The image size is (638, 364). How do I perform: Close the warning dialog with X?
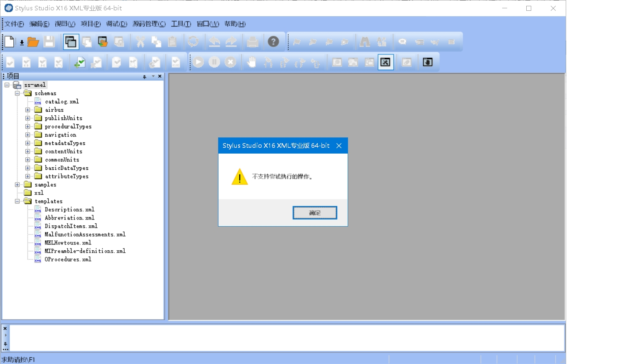[x=339, y=146]
